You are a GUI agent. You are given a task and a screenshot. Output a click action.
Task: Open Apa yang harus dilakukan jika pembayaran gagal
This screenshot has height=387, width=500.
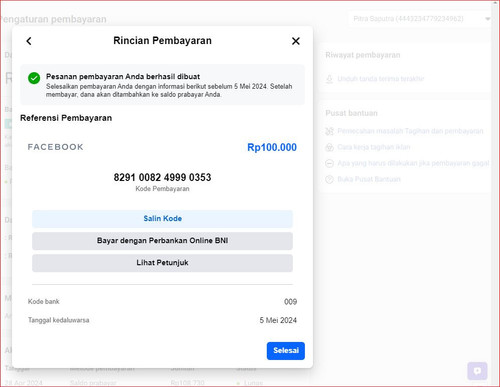coord(413,163)
